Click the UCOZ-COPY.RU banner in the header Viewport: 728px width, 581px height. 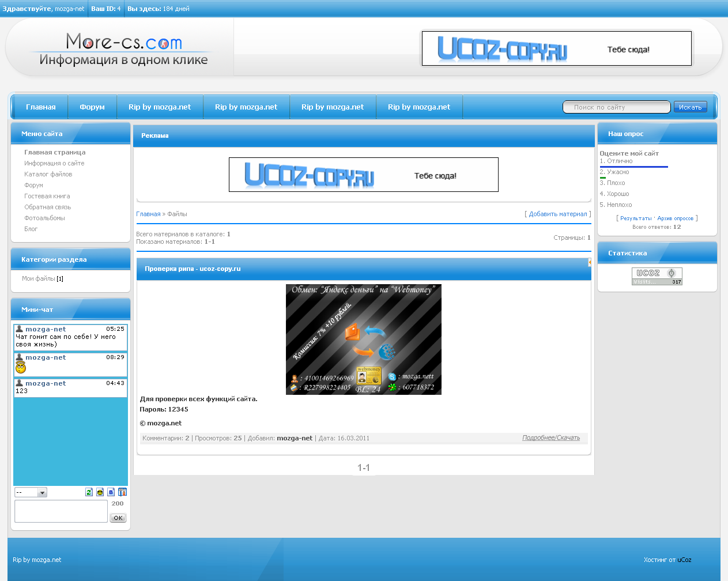557,48
